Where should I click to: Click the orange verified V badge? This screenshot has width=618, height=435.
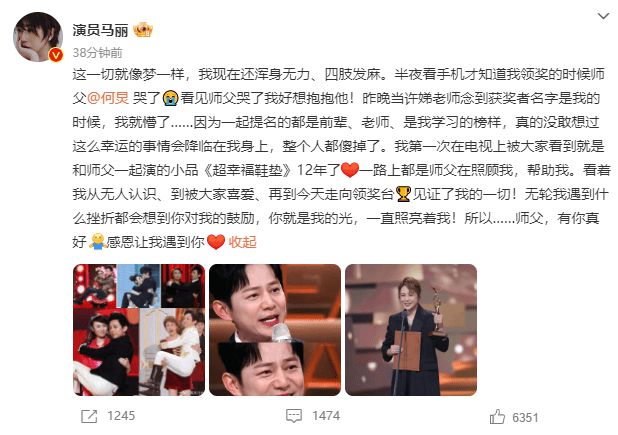(56, 55)
